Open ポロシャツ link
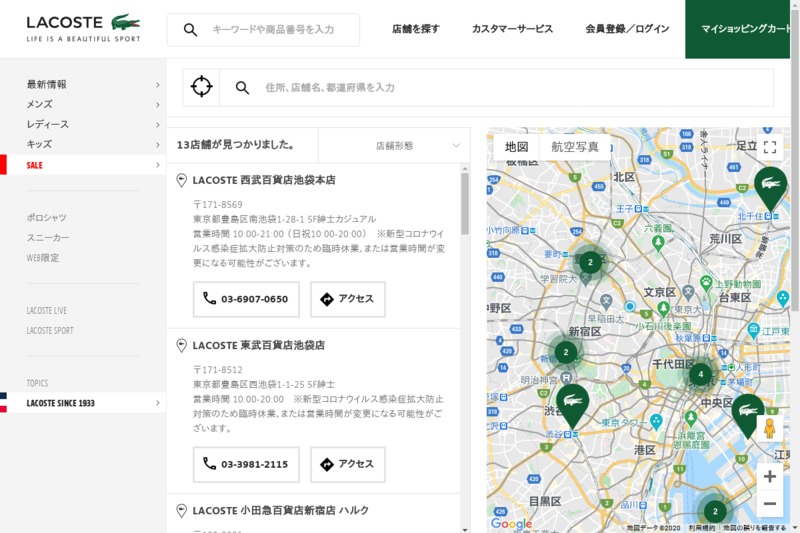Viewport: 800px width, 533px height. (x=46, y=218)
